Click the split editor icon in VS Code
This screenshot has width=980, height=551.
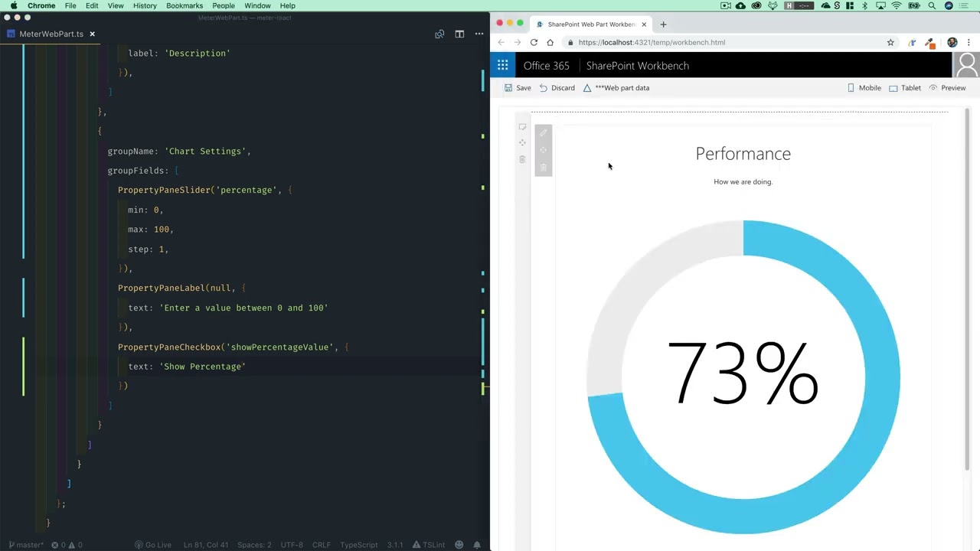click(x=459, y=34)
